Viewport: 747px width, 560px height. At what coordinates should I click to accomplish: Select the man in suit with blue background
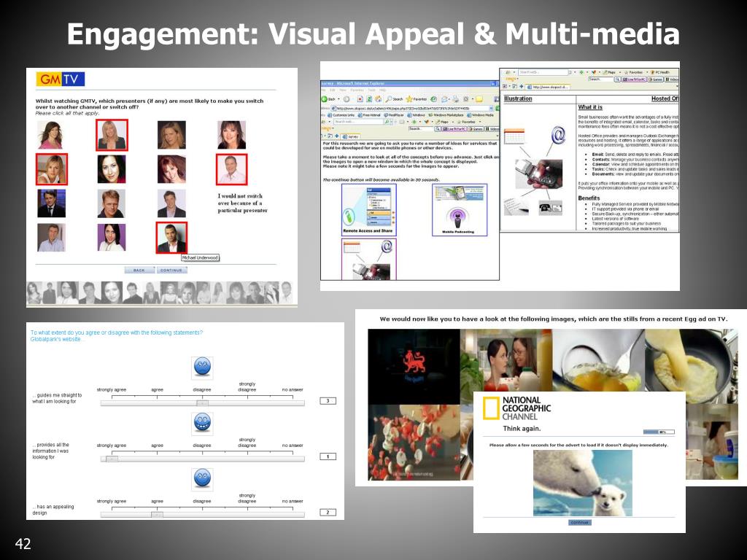coord(52,203)
